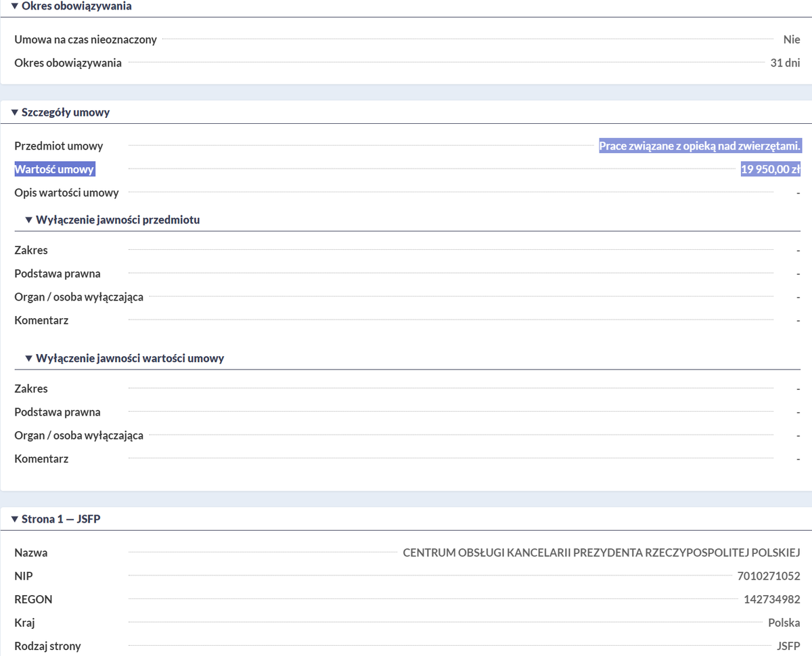The height and width of the screenshot is (656, 812).
Task: Click the Opis wartości umowy label
Action: click(x=66, y=192)
